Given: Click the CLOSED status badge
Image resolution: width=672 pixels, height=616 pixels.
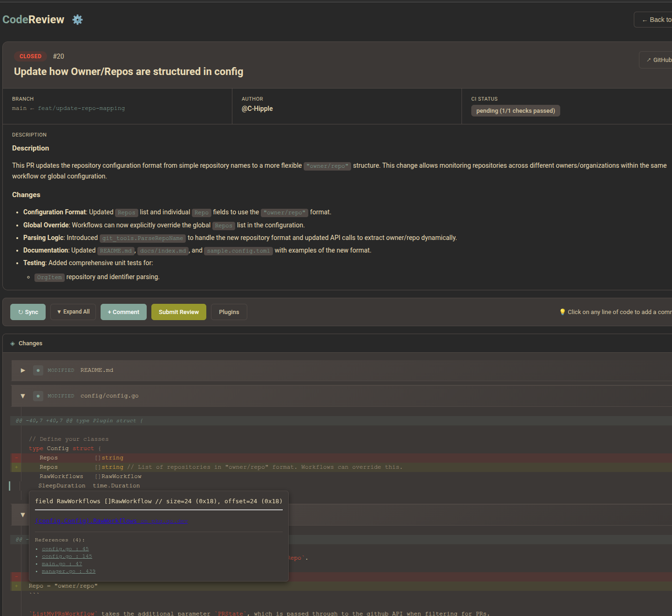Looking at the screenshot, I should point(30,56).
